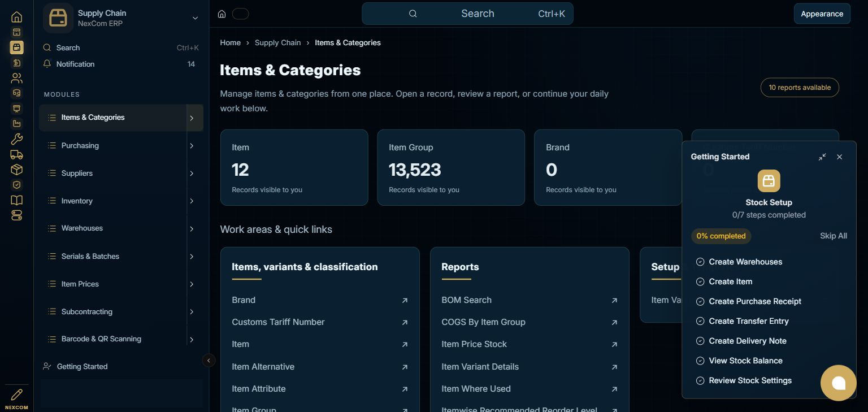The height and width of the screenshot is (412, 868).
Task: Click the headset support icon in the rail
Action: point(16,93)
